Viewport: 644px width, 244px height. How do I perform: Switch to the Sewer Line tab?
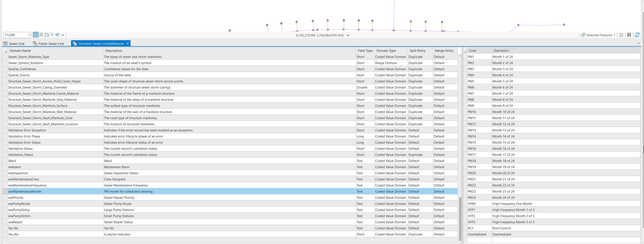click(x=16, y=44)
